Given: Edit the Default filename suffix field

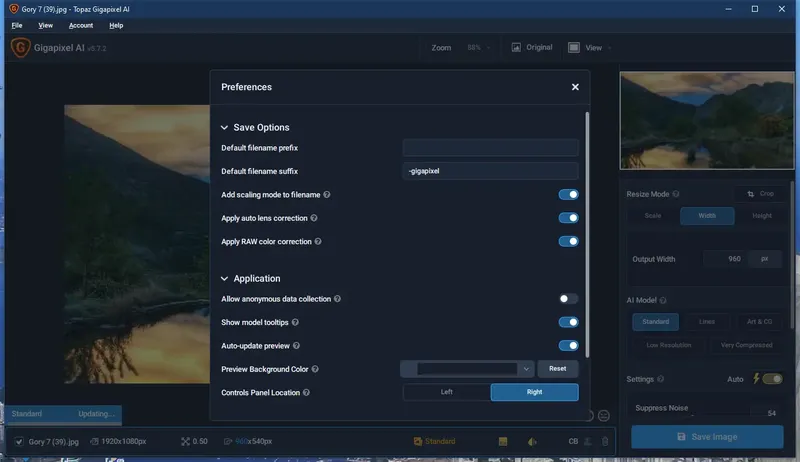Looking at the screenshot, I should click(490, 171).
